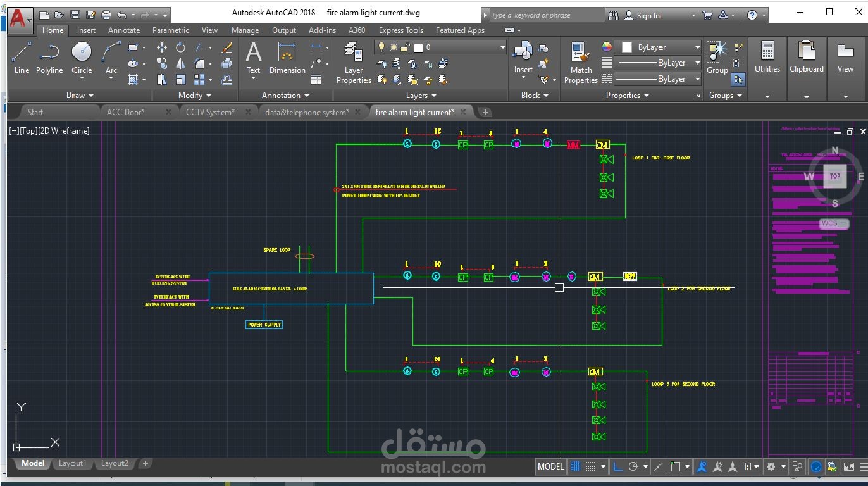Activate the Move tool in Modify panel

click(162, 47)
